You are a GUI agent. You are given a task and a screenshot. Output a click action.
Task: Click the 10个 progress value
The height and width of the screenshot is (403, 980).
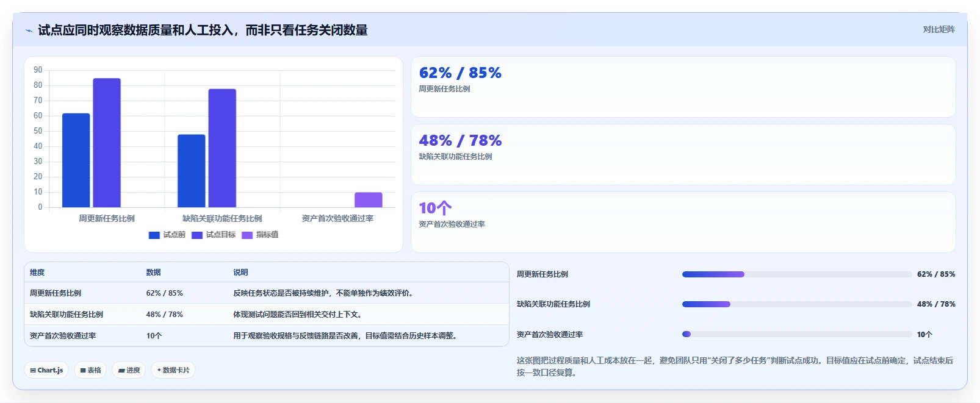(x=924, y=335)
